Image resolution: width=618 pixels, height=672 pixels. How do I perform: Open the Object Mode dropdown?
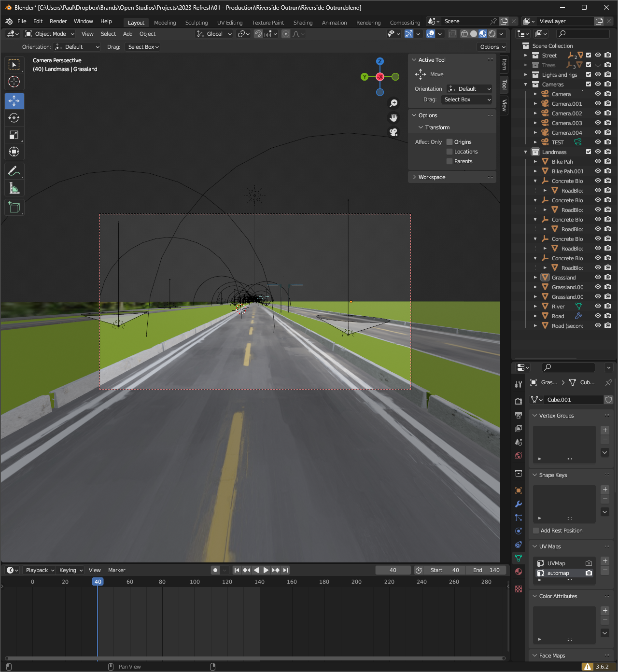(50, 34)
